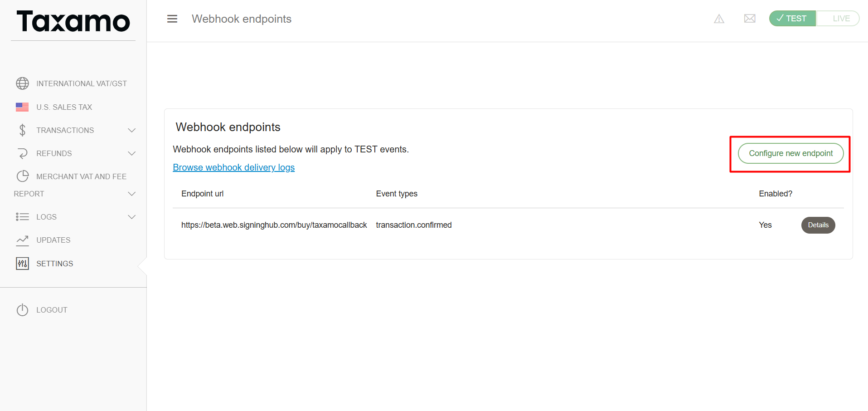Click Configure new endpoint button
Screen dimensions: 868x411
pos(790,153)
